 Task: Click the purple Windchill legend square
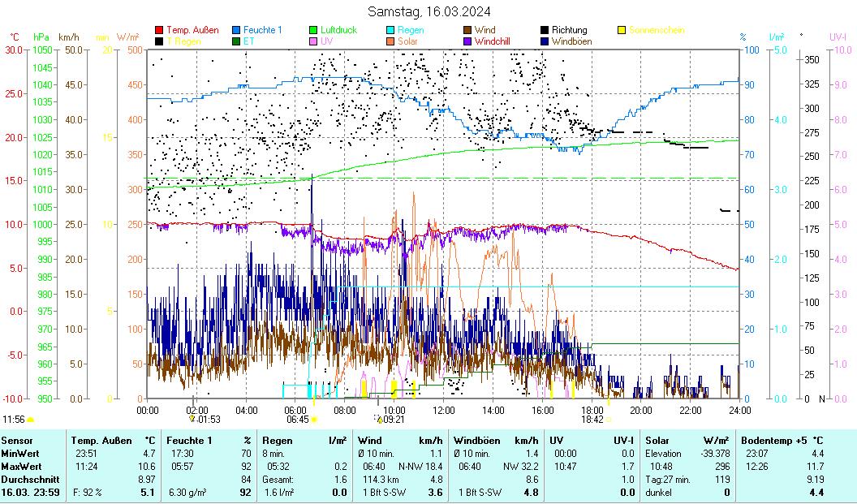point(467,41)
